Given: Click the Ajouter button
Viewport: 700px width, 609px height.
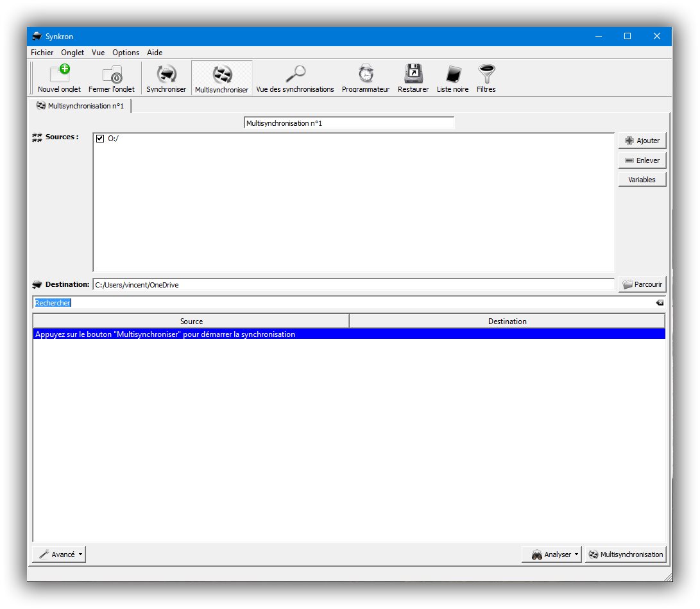Looking at the screenshot, I should tap(642, 141).
